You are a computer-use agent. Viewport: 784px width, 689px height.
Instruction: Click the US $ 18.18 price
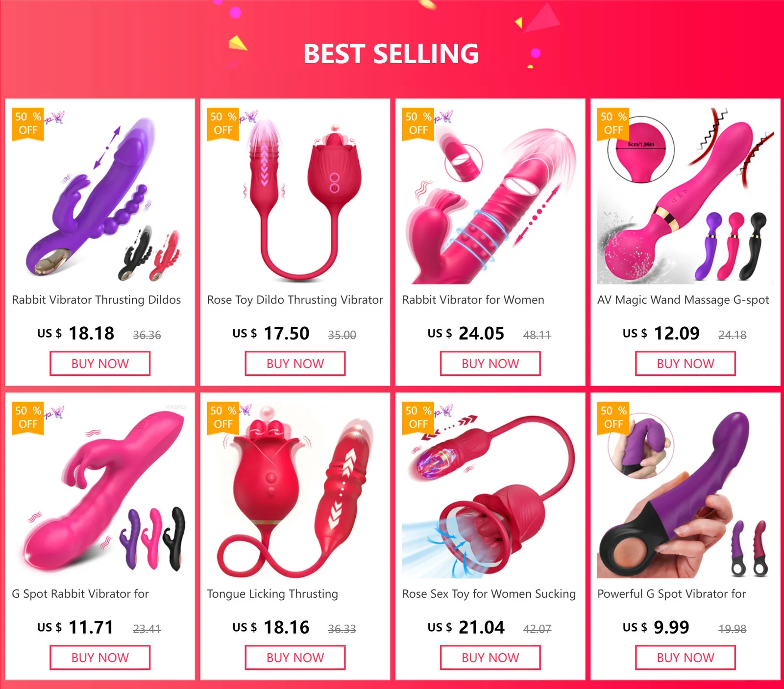tap(76, 333)
